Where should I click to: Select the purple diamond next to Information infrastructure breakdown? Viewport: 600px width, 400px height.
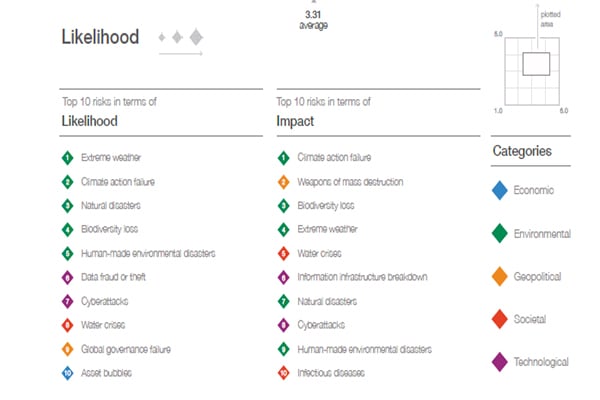[x=285, y=277]
